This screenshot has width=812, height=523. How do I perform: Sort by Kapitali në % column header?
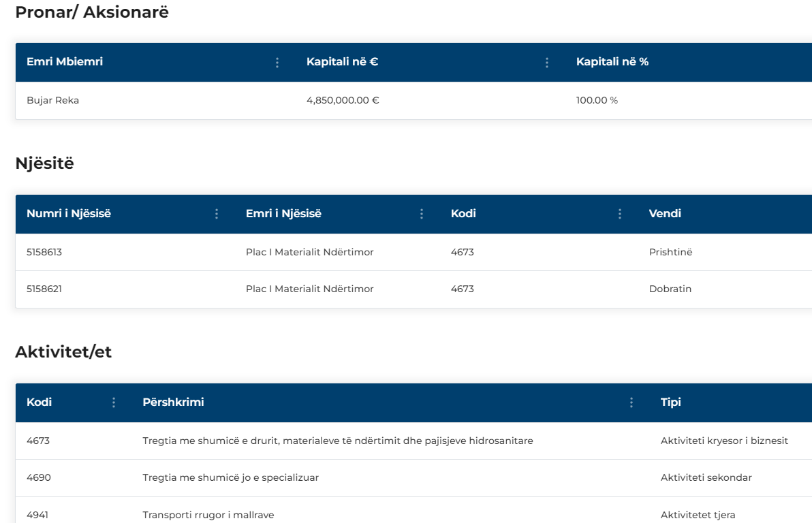click(x=612, y=62)
